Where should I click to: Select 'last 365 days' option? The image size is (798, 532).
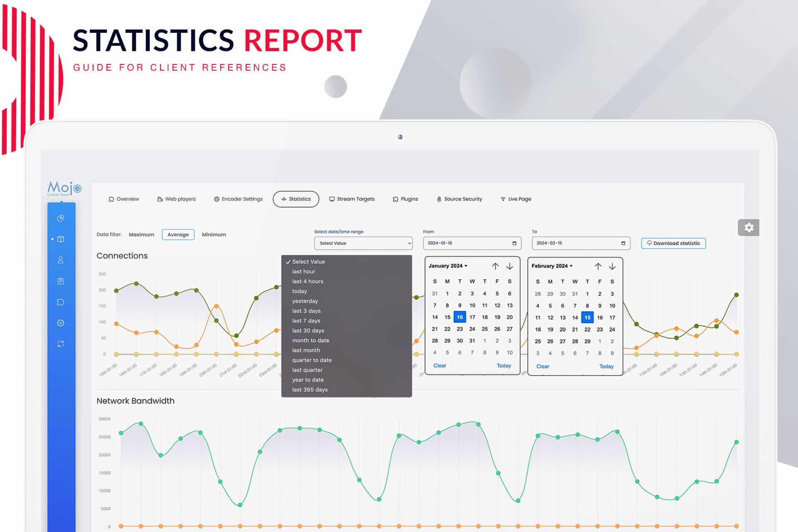click(x=346, y=390)
